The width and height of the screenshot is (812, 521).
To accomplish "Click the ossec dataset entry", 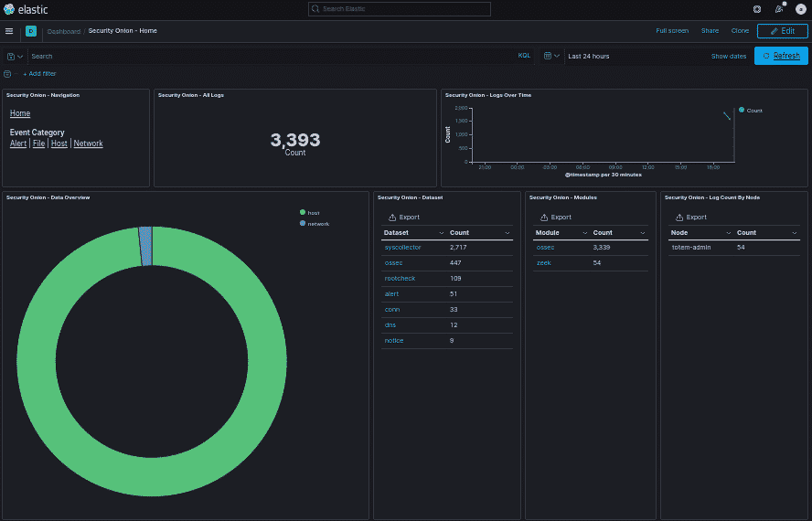I will click(393, 263).
